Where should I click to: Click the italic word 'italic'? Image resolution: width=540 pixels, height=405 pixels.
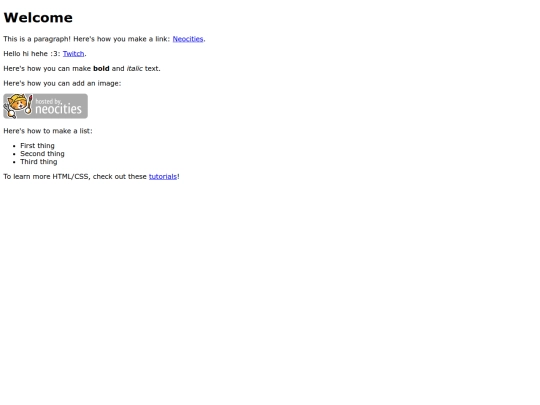(135, 69)
